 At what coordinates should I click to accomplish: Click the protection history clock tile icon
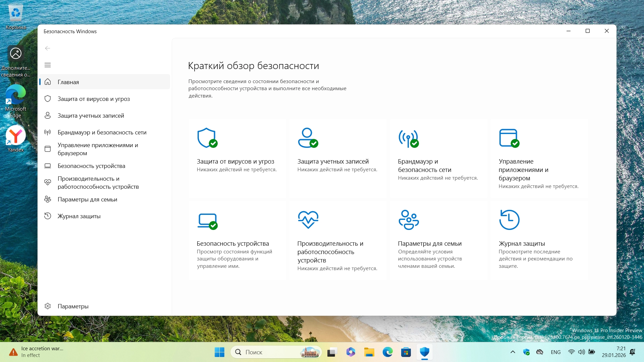509,220
